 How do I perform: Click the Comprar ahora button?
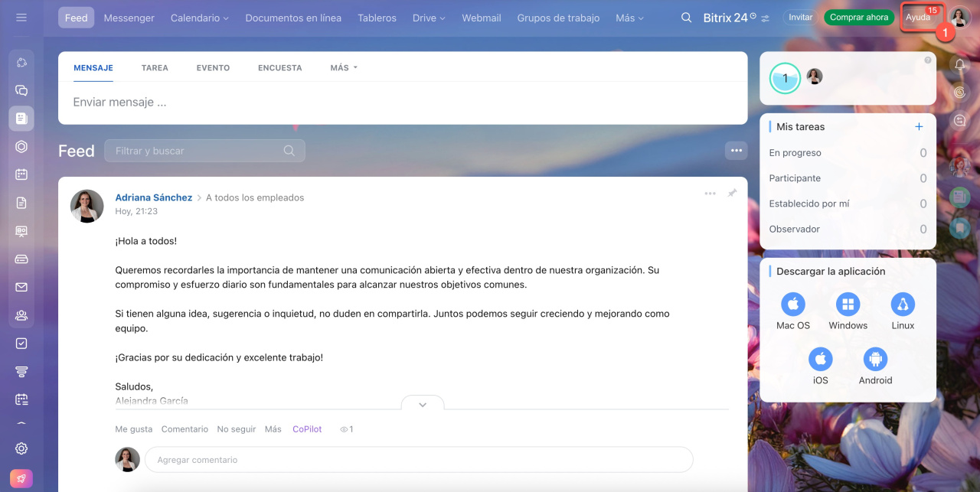(858, 17)
